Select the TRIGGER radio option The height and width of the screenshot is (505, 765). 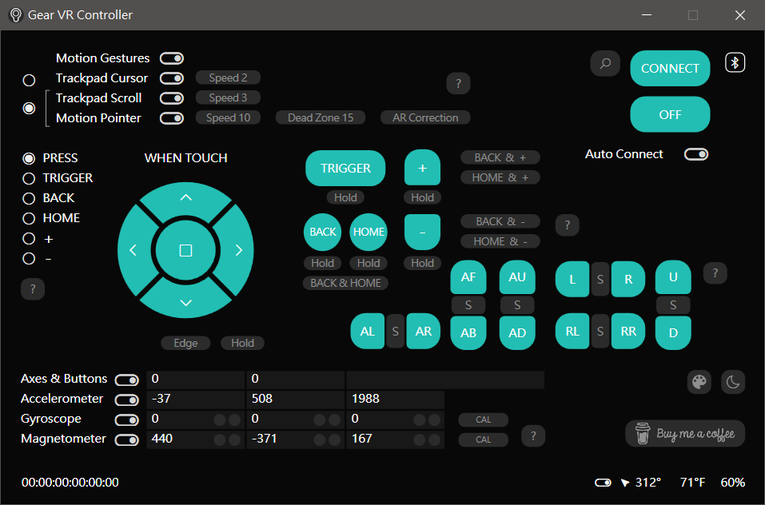point(29,179)
